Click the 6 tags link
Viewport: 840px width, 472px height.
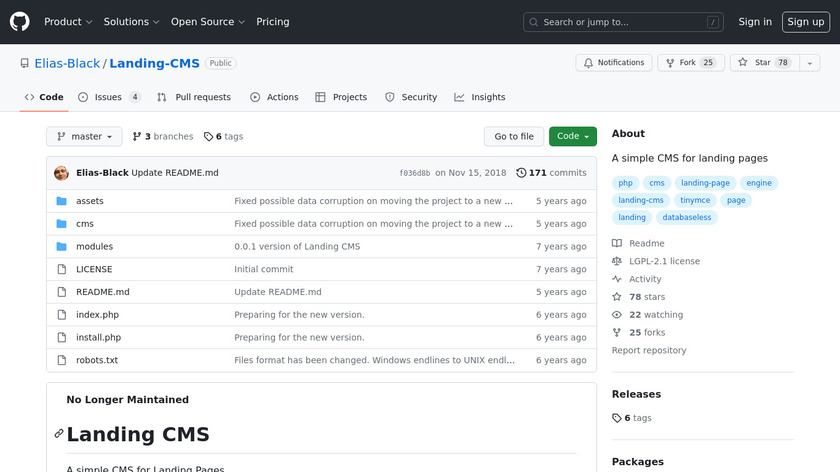[x=223, y=137]
